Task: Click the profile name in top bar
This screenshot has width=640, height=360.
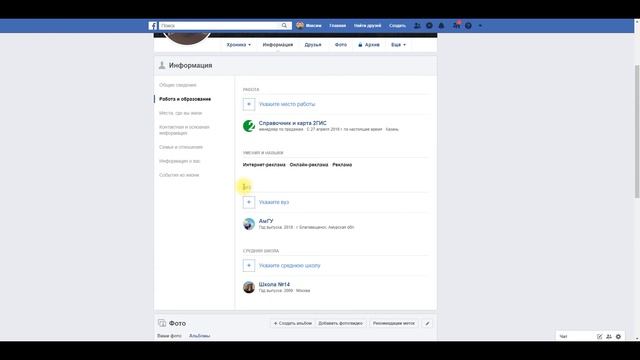Action: (313, 26)
